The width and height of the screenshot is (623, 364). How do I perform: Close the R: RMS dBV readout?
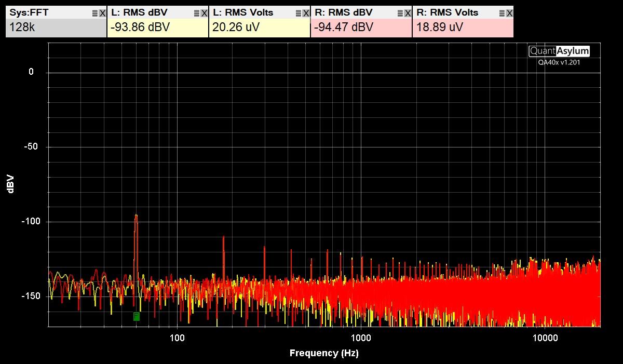pos(408,14)
